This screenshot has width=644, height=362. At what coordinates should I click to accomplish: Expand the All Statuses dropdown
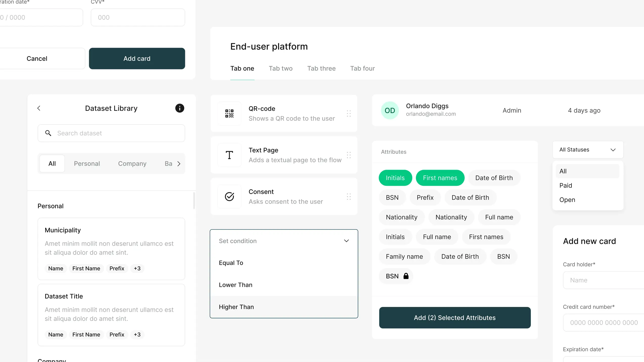coord(588,150)
